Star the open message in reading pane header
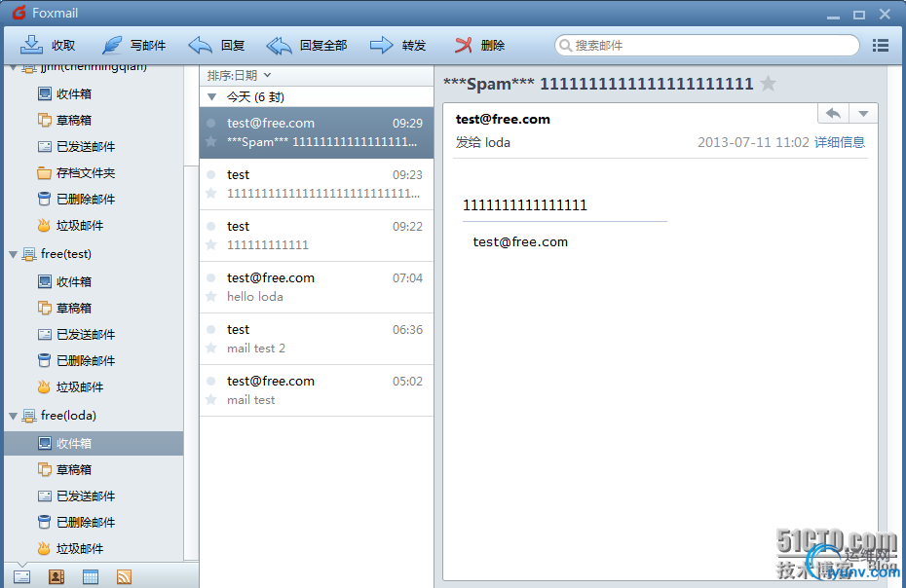Screen dimensions: 906x588 pos(768,84)
